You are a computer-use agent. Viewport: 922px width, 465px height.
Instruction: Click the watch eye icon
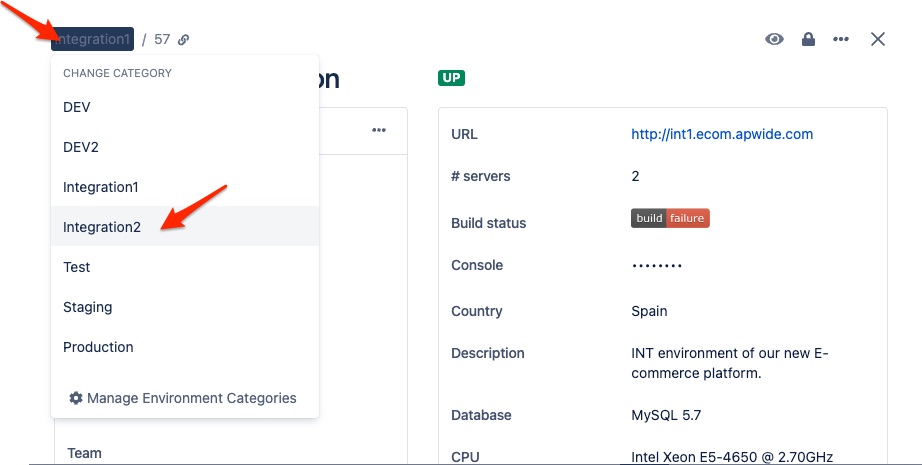(x=774, y=39)
